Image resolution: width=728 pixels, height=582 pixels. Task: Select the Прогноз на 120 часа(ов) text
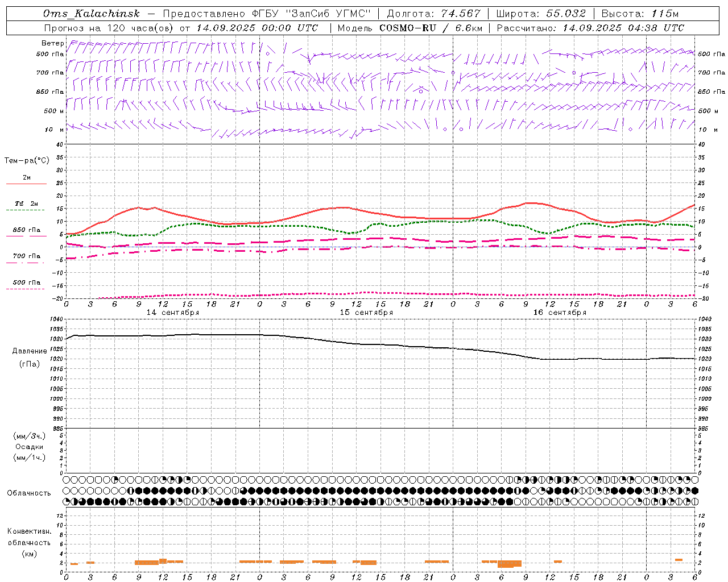(110, 28)
